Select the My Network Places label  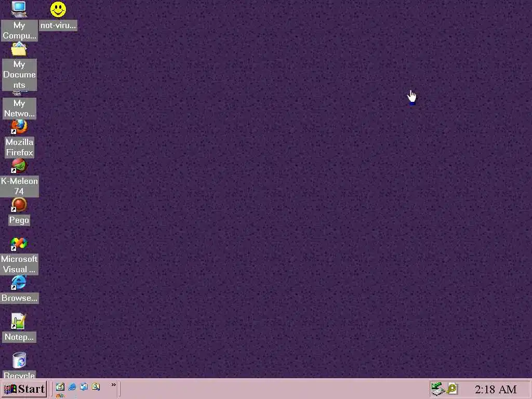(x=19, y=108)
